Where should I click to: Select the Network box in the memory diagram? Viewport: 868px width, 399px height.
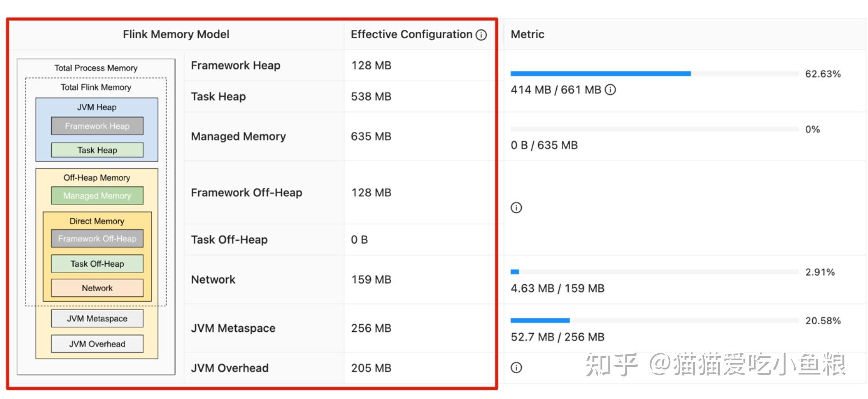[97, 288]
